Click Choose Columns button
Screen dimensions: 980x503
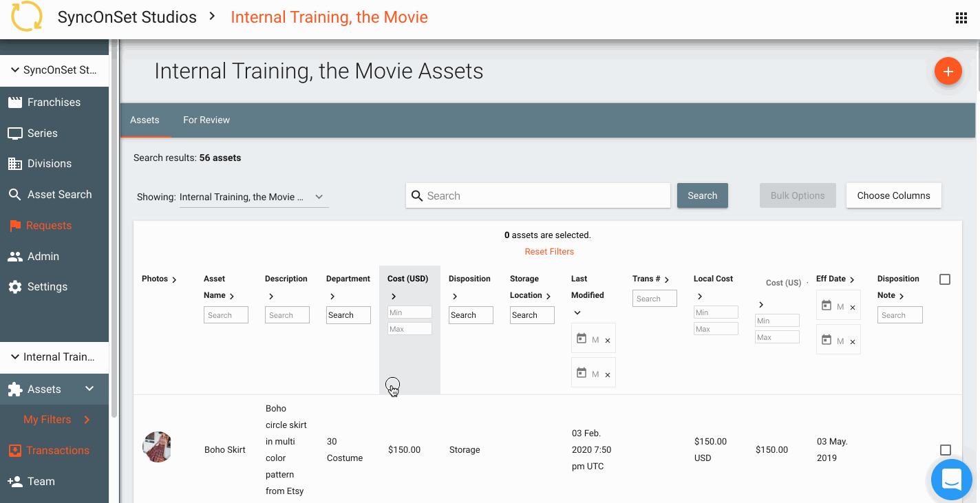point(893,195)
